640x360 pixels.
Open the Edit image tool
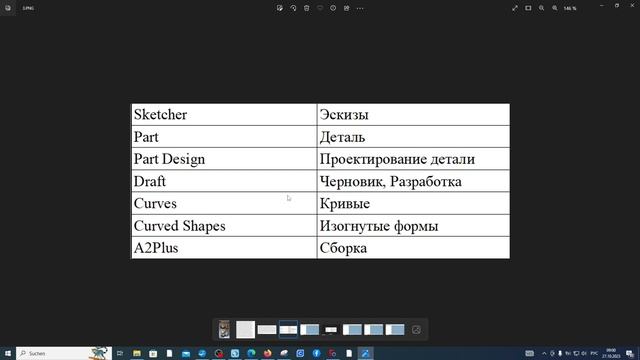click(x=280, y=8)
